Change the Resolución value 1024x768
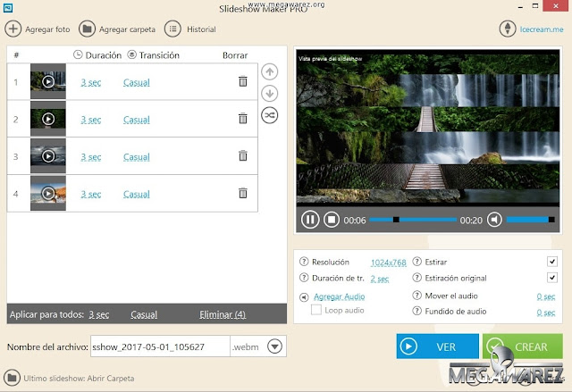This screenshot has width=572, height=392. tap(388, 263)
